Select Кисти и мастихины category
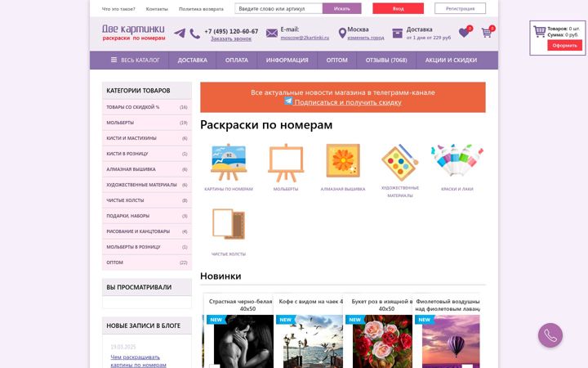The image size is (588, 368). (x=147, y=138)
